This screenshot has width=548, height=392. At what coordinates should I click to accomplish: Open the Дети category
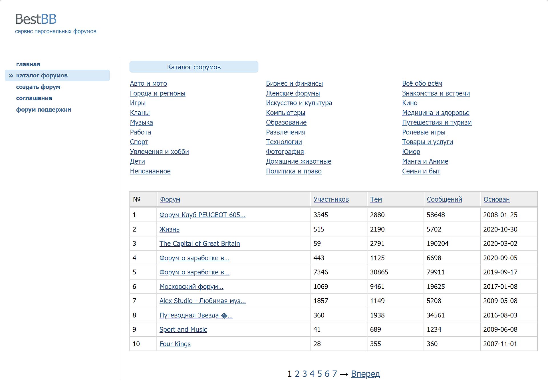[x=137, y=161]
